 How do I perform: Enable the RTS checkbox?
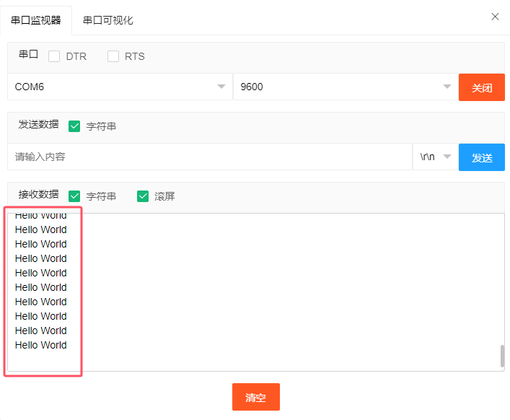coord(113,56)
